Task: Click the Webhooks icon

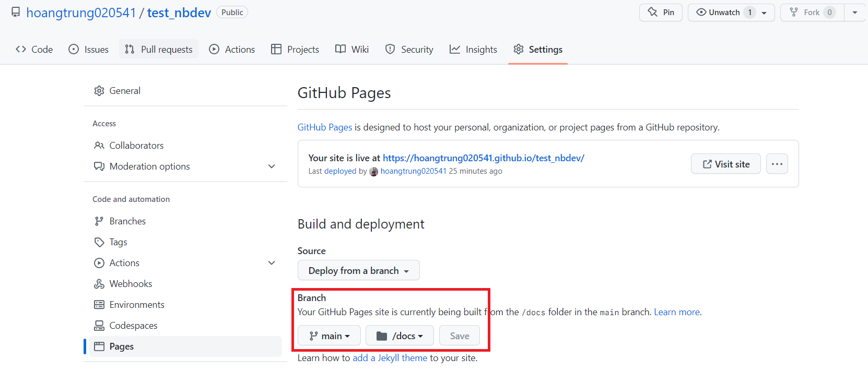Action: [99, 284]
